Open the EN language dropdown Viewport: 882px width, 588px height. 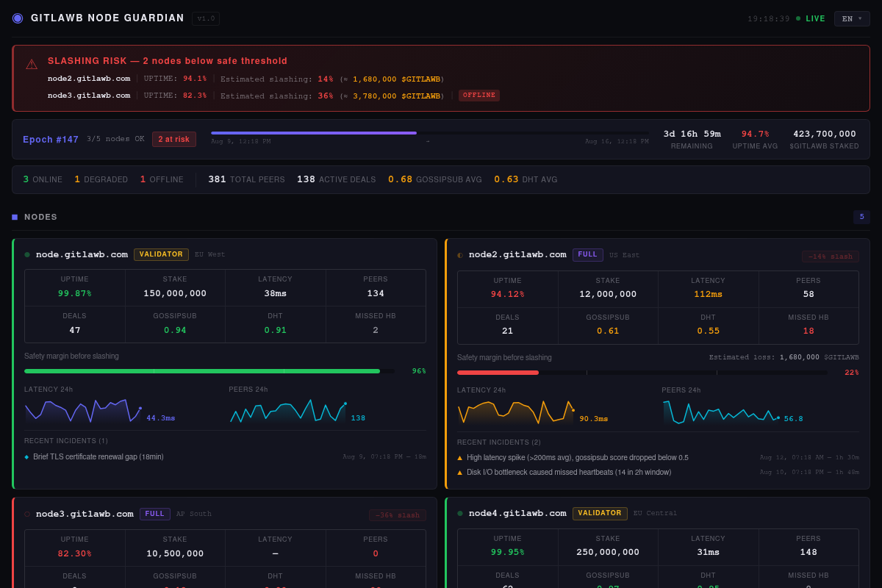(x=852, y=18)
